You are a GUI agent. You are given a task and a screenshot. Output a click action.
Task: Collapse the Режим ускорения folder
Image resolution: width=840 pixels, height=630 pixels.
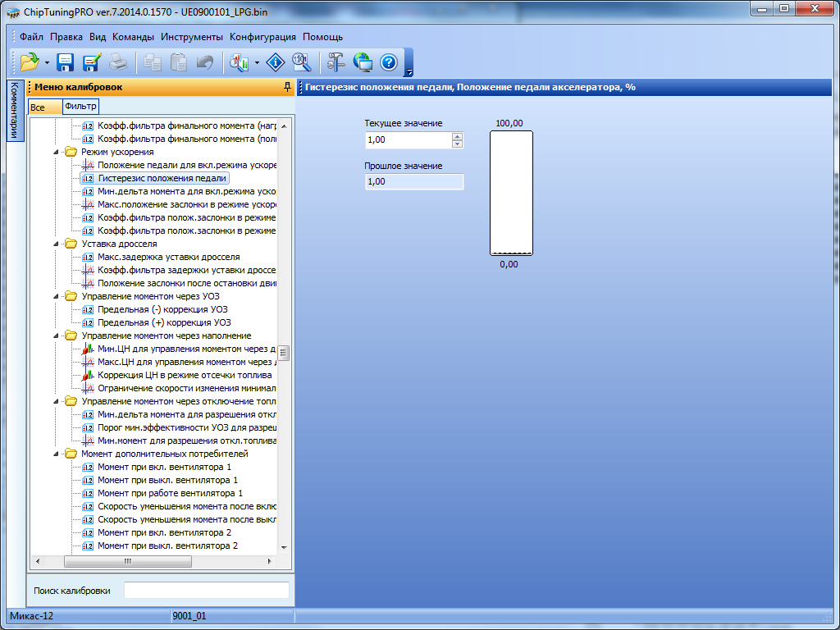tap(57, 152)
